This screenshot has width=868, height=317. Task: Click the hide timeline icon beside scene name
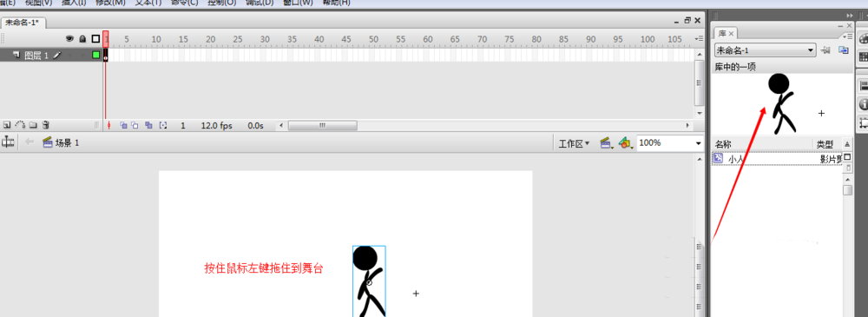[x=9, y=142]
